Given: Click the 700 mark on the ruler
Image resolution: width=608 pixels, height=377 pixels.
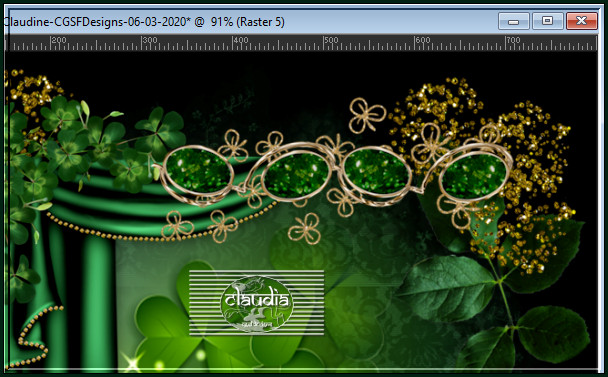Looking at the screenshot, I should [513, 40].
